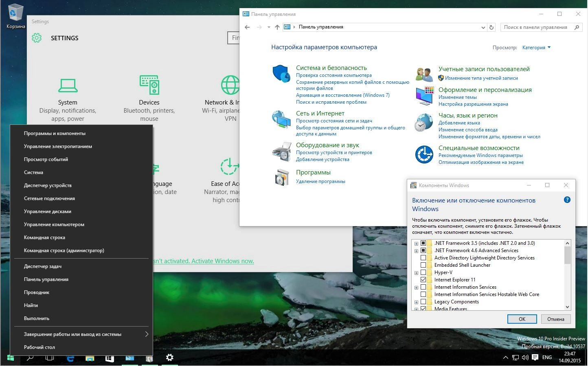Click OK in Компоненты Windows dialog
This screenshot has width=588, height=366.
(522, 319)
